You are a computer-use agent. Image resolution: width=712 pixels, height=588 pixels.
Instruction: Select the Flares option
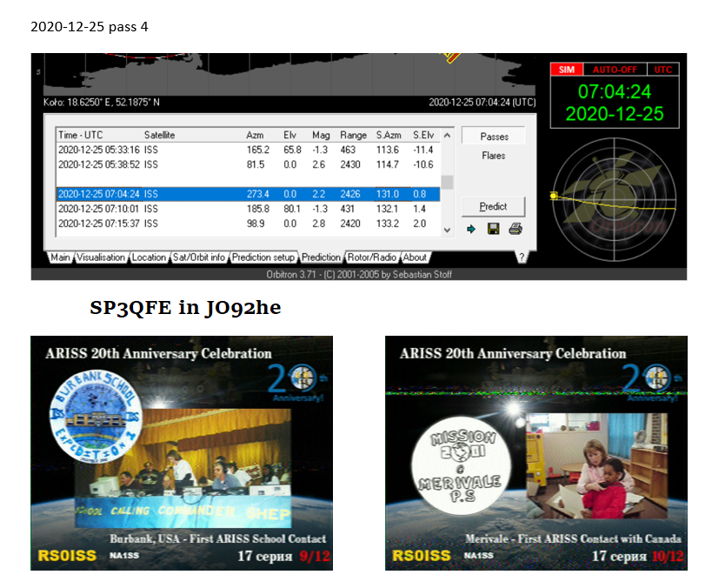pos(494,156)
